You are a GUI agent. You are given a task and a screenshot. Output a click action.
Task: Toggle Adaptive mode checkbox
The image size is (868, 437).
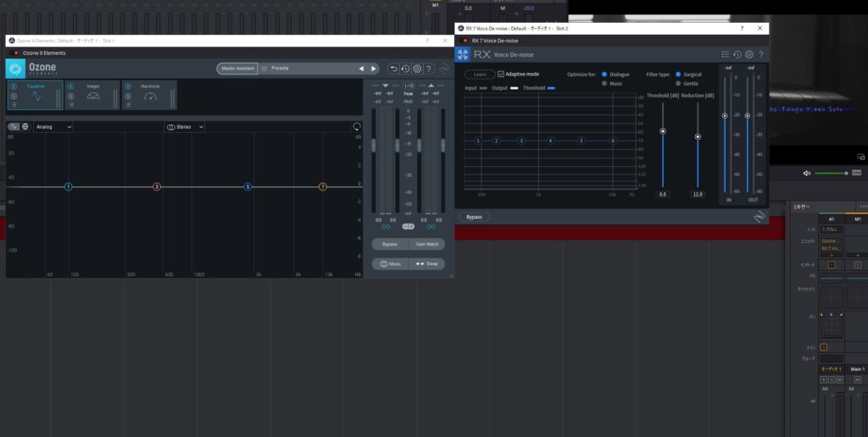[x=501, y=75]
